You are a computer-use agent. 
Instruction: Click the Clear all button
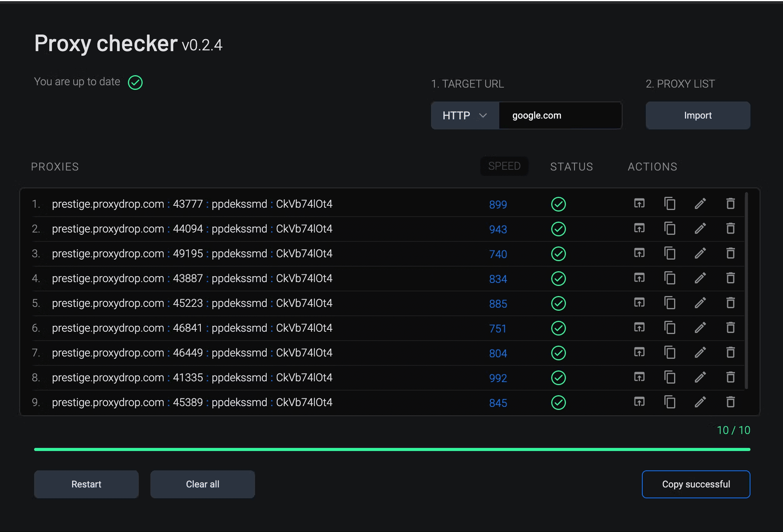202,484
